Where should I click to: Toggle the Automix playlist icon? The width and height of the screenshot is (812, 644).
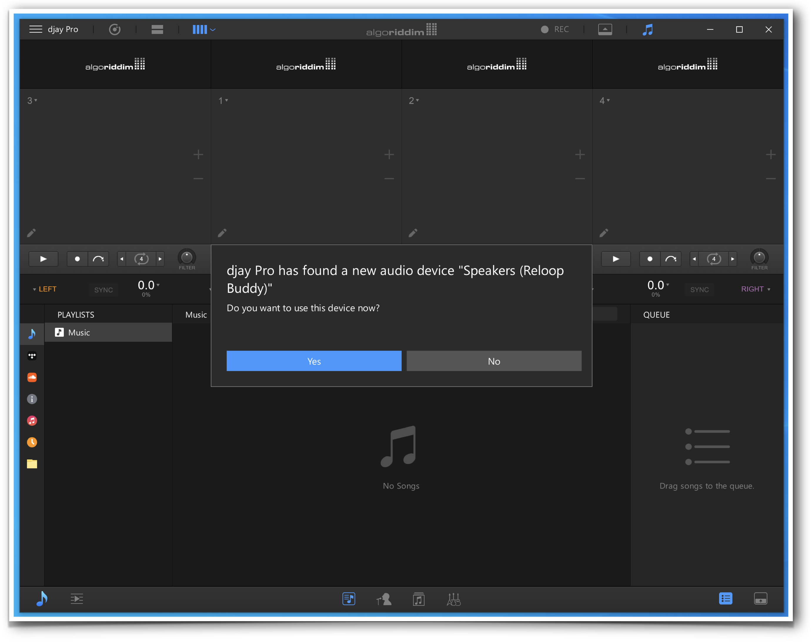76,598
